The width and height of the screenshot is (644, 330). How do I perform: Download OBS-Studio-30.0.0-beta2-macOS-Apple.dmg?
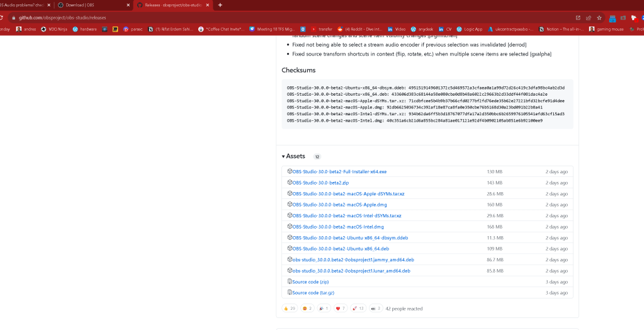point(339,205)
